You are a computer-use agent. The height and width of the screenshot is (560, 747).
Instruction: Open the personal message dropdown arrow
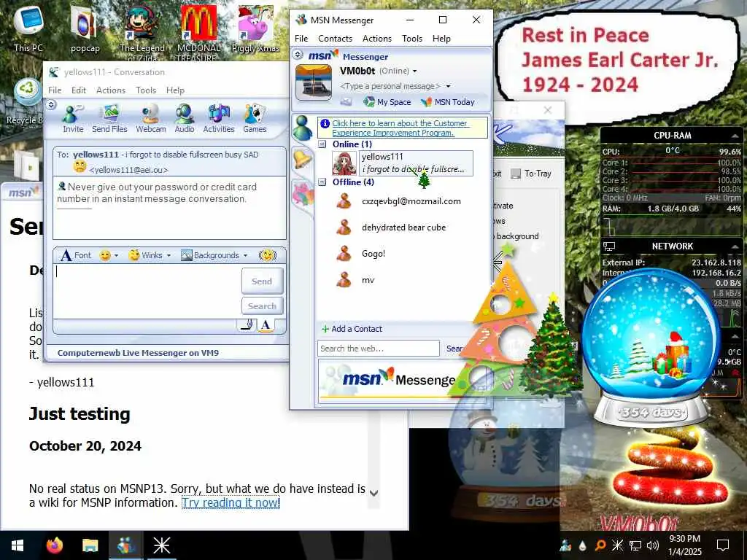pos(449,86)
